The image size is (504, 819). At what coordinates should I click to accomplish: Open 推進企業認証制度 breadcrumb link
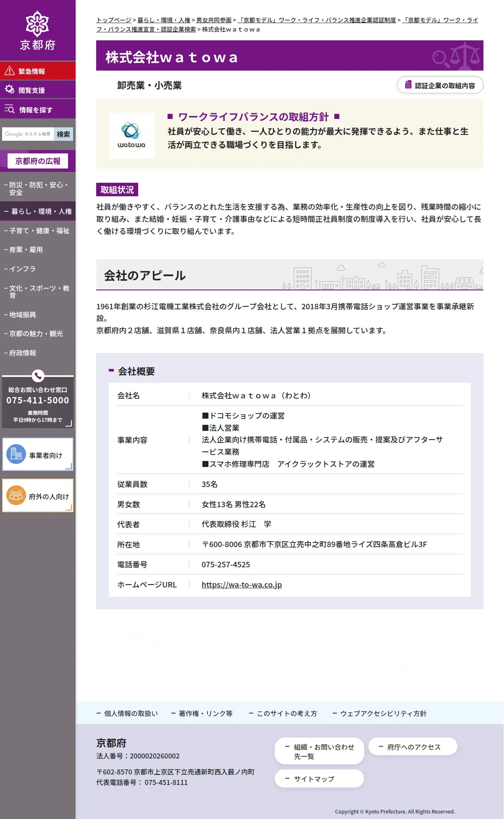pyautogui.click(x=317, y=20)
